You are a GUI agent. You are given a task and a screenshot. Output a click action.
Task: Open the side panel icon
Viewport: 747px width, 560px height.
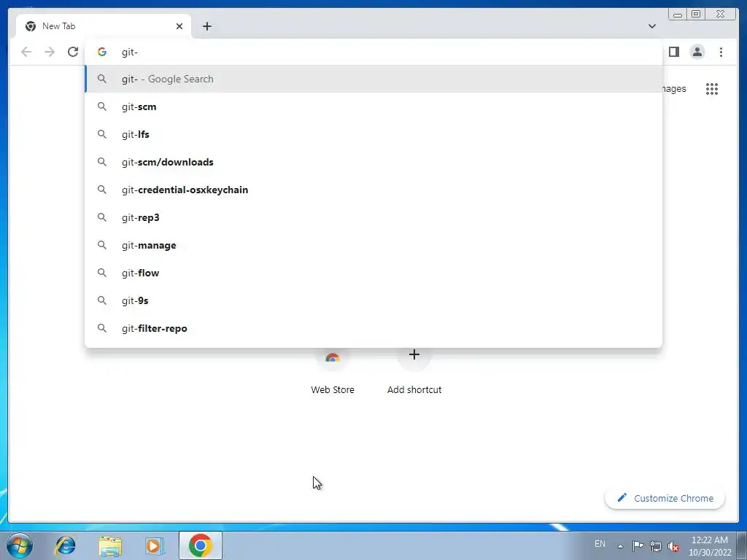click(x=673, y=52)
